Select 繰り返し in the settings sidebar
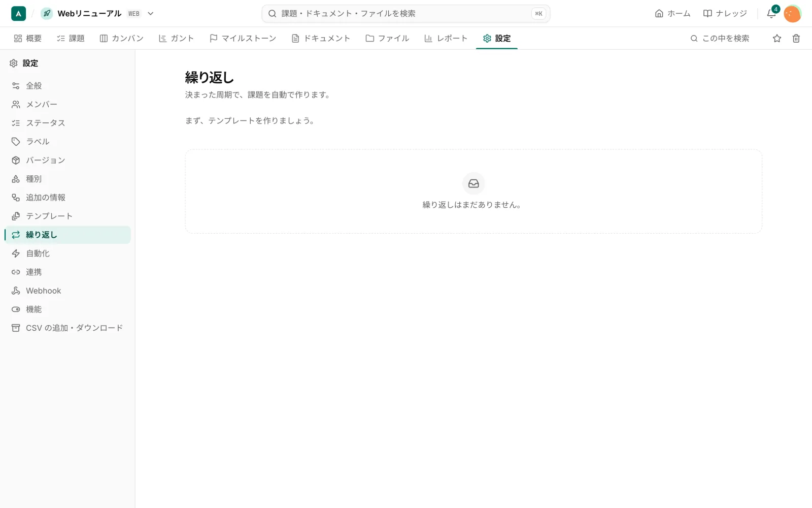812x508 pixels. 67,235
